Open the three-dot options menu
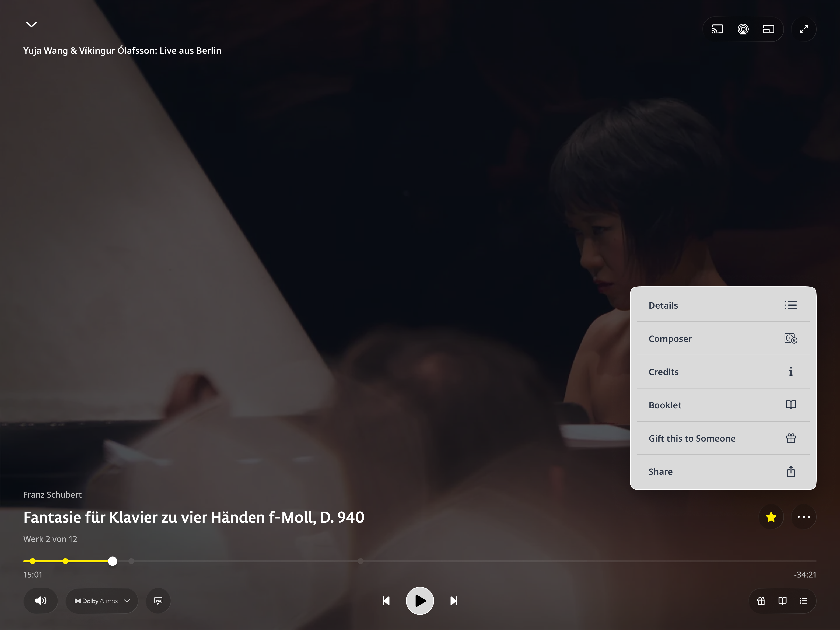The image size is (840, 630). coord(804,517)
